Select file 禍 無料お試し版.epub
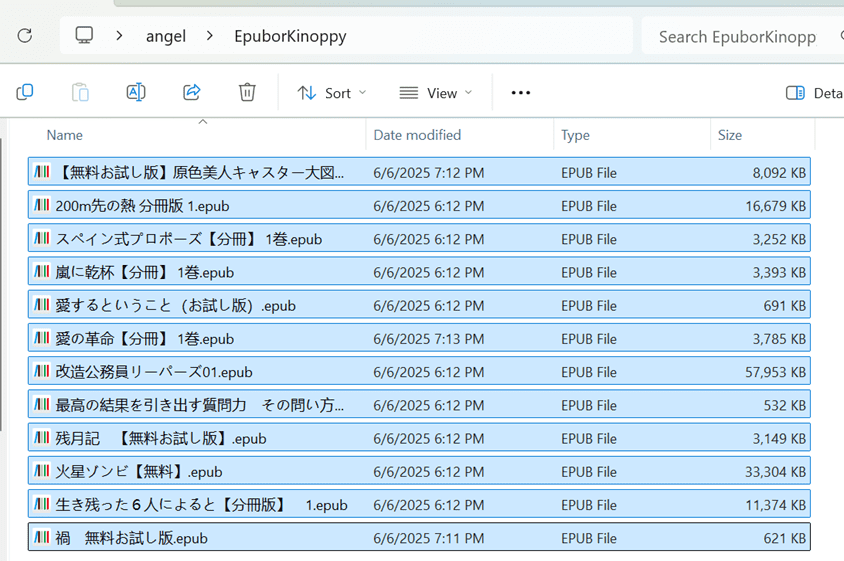The width and height of the screenshot is (844, 561). pyautogui.click(x=419, y=537)
